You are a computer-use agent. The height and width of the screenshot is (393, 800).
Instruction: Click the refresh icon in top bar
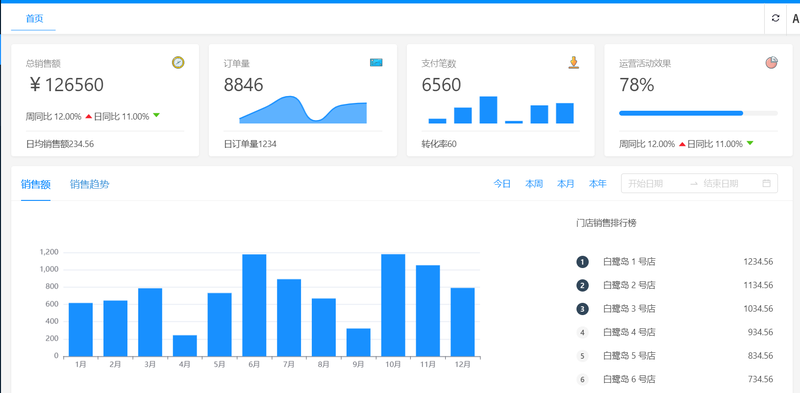tap(776, 18)
